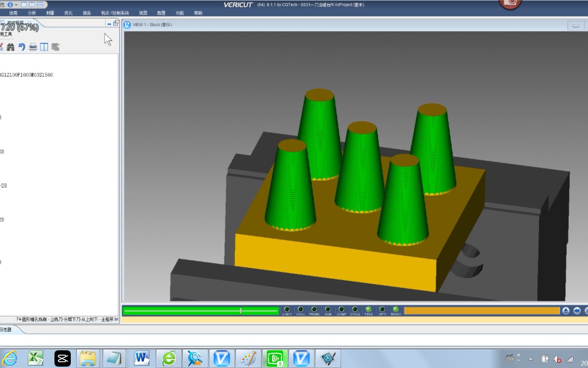Click the rewind NC program button
This screenshot has width=588, height=368.
[577, 311]
